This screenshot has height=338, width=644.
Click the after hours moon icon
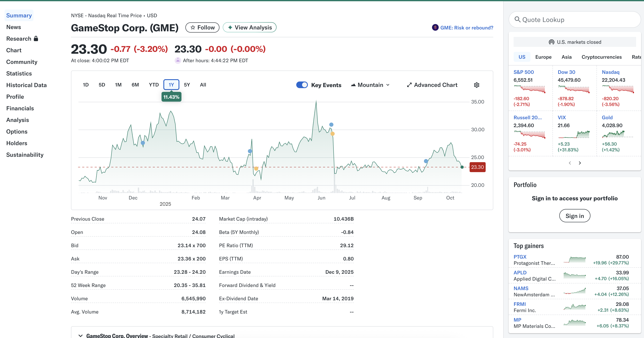(x=178, y=60)
